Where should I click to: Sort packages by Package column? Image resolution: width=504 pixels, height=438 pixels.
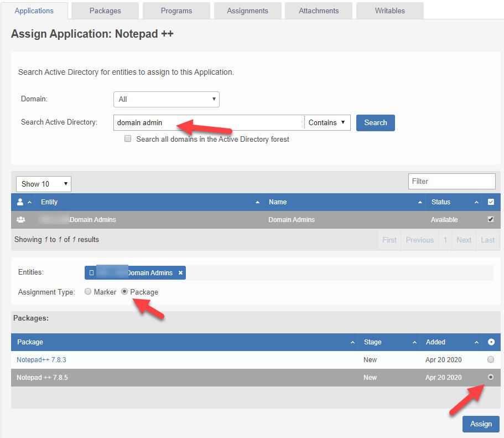coord(185,342)
